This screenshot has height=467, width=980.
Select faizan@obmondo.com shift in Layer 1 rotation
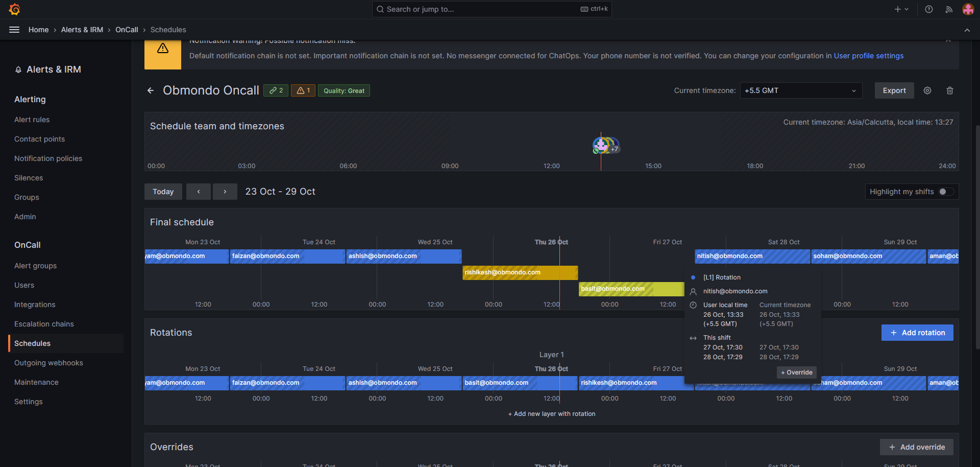(287, 383)
